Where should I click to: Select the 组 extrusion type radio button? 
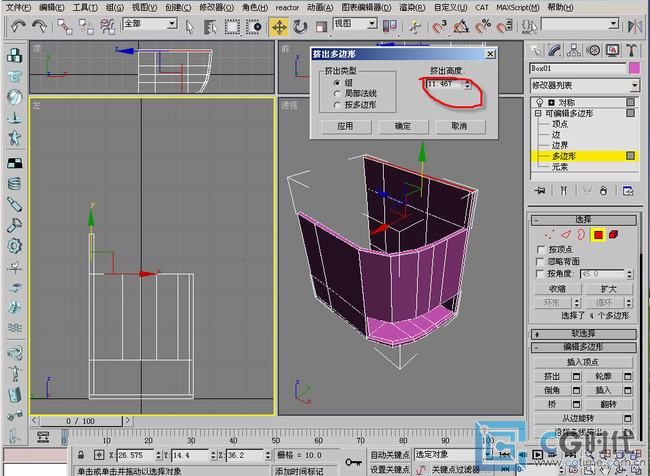(x=337, y=83)
